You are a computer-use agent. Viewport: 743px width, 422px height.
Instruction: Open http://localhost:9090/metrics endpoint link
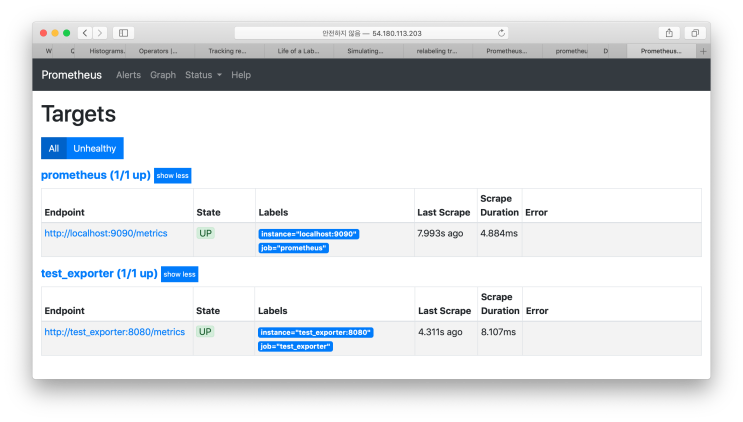tap(106, 233)
